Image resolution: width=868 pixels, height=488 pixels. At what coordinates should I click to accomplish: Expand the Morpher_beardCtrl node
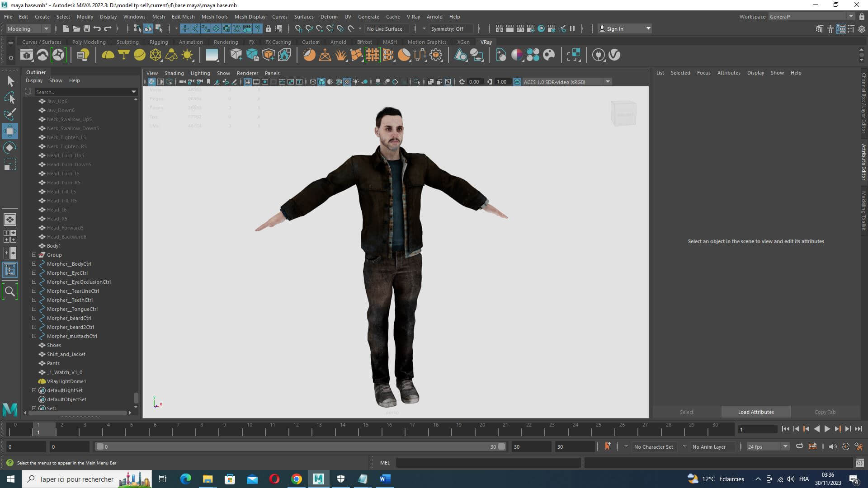pyautogui.click(x=34, y=318)
